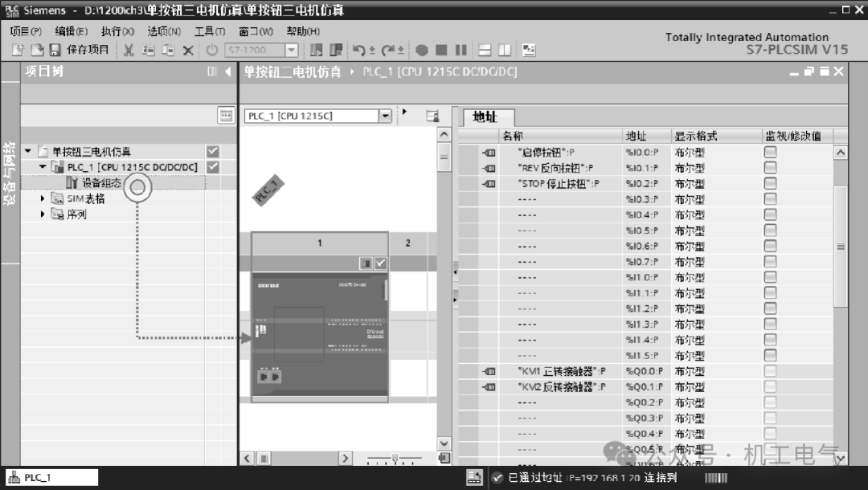Click the toolbar icon after the split-vertically icon
This screenshot has height=490, width=868.
(x=529, y=51)
